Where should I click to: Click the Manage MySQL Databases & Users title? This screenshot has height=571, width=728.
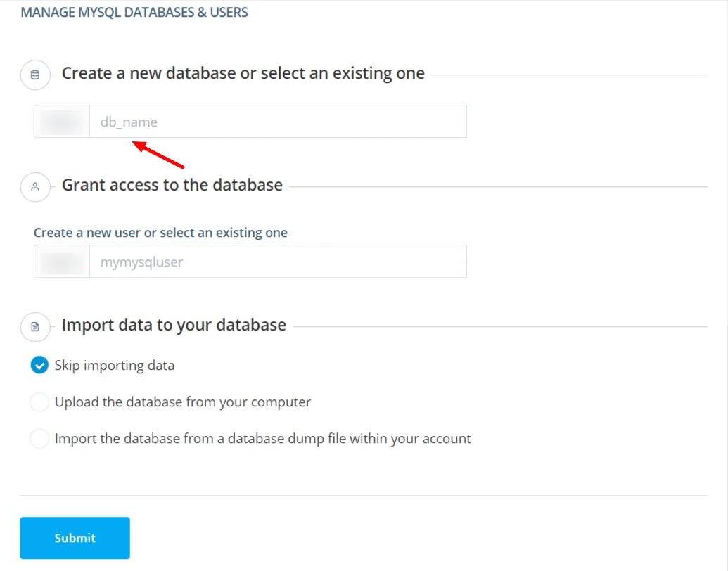click(134, 13)
